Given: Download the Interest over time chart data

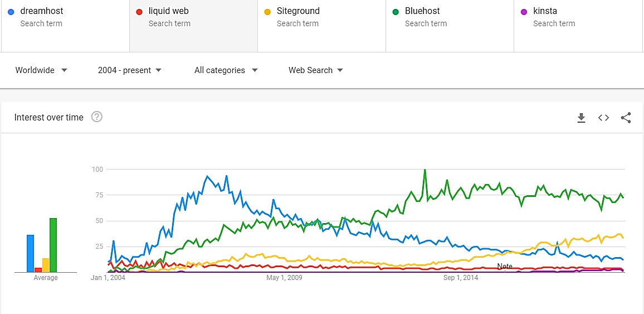Looking at the screenshot, I should point(581,118).
